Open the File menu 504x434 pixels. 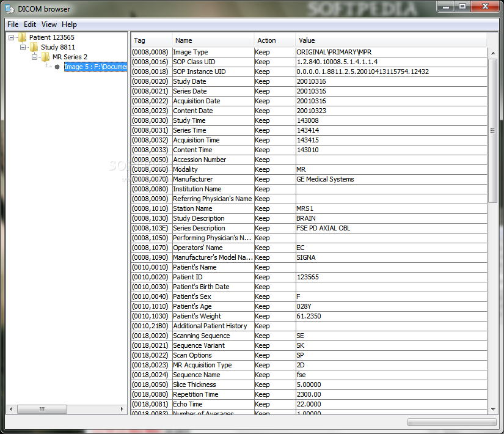13,24
